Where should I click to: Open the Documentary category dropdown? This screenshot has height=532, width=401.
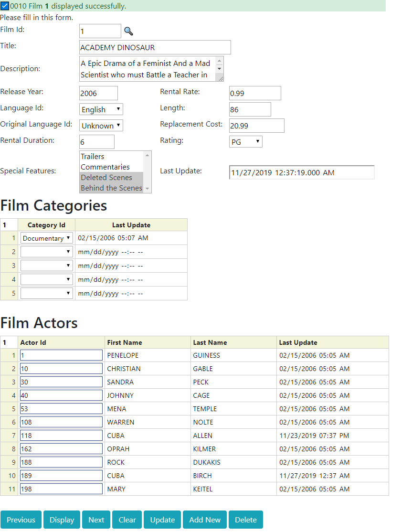pyautogui.click(x=47, y=238)
